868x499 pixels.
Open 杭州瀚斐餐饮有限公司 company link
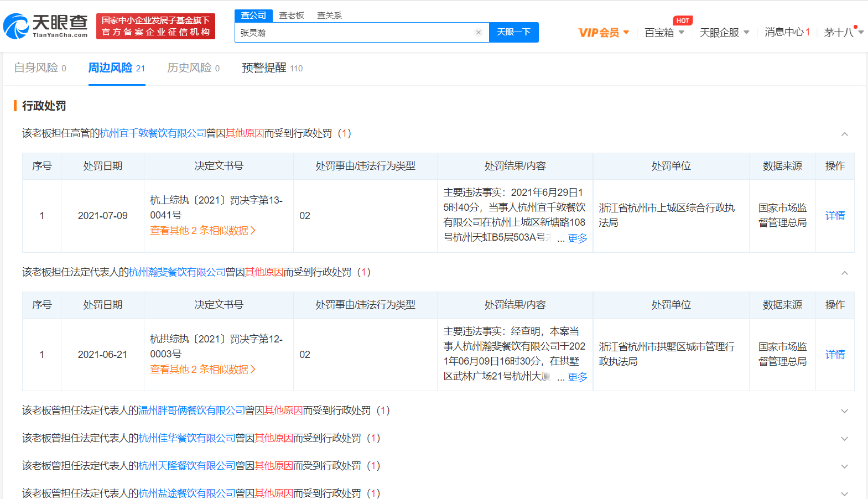point(177,272)
